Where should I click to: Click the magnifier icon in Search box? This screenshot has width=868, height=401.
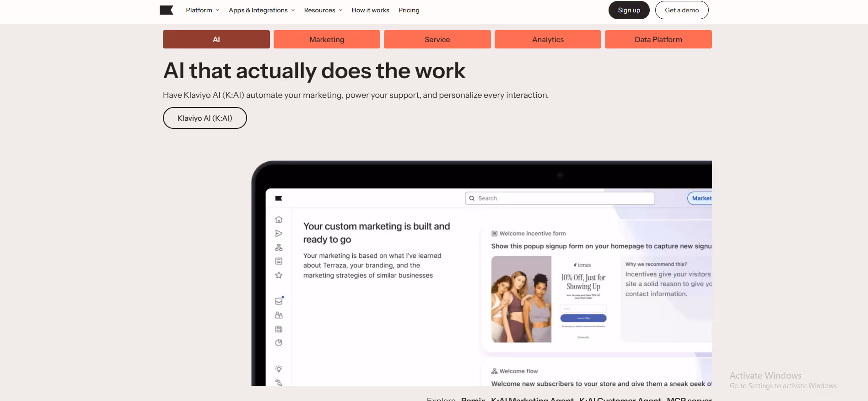472,198
